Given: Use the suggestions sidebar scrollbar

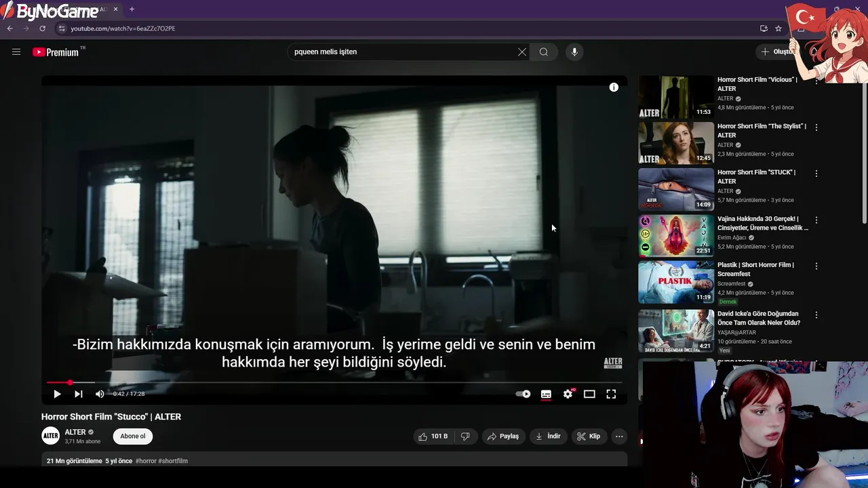Looking at the screenshot, I should (864, 152).
